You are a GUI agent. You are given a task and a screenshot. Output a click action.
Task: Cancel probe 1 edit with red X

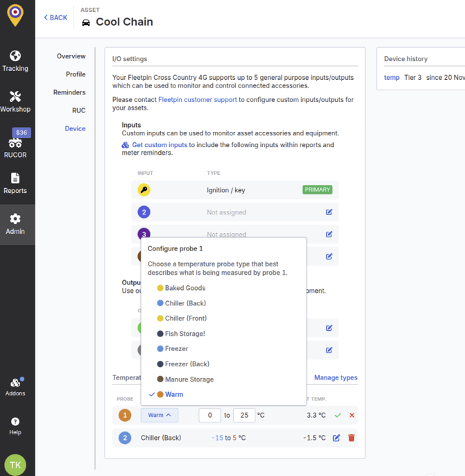tap(352, 415)
